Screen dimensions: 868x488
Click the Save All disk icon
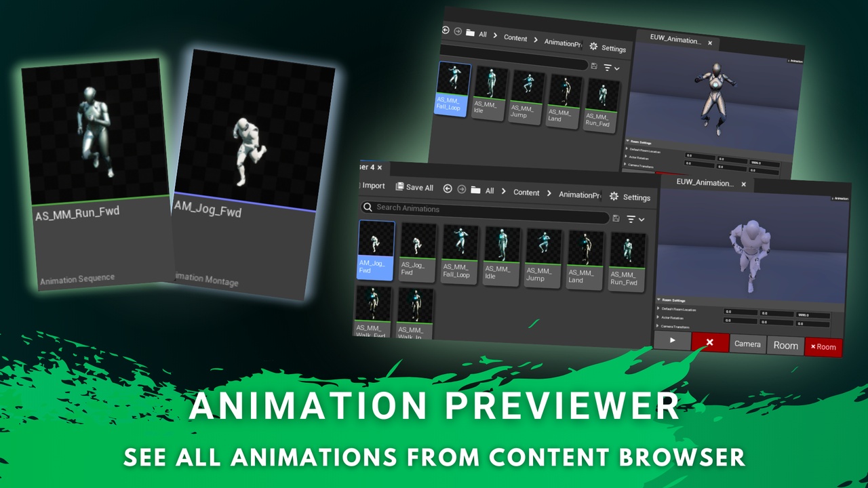[x=399, y=187]
